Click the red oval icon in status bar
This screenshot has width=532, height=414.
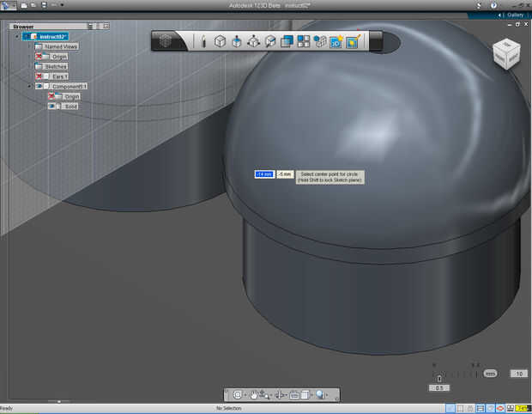499,408
